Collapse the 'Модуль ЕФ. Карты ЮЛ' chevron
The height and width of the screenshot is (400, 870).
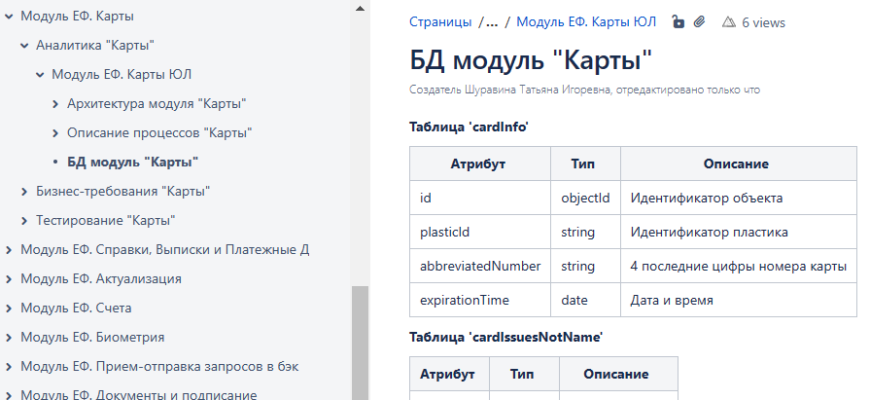[x=40, y=74]
